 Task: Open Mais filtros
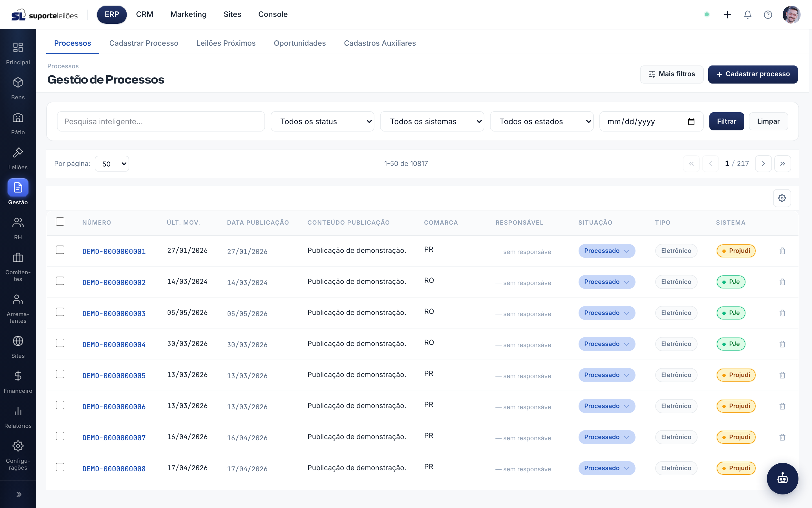(671, 74)
